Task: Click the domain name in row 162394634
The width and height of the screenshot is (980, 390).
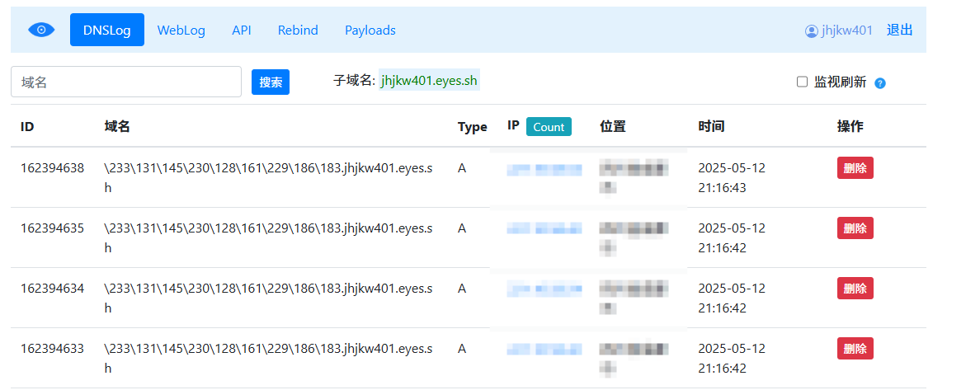Action: point(268,298)
